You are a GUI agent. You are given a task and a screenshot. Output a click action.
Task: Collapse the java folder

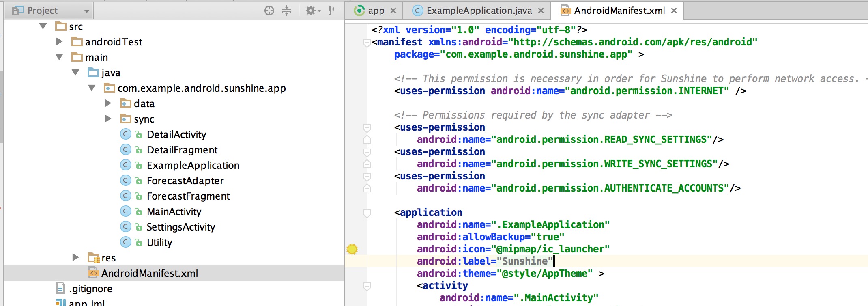pos(75,72)
